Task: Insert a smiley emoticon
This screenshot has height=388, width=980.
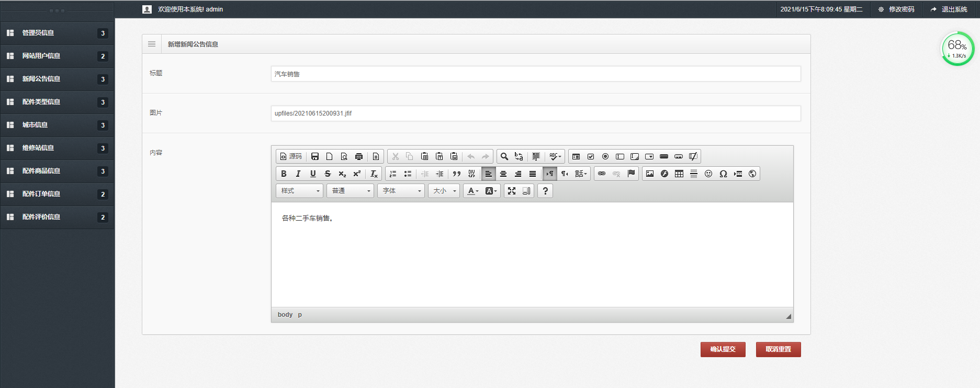Action: 708,174
